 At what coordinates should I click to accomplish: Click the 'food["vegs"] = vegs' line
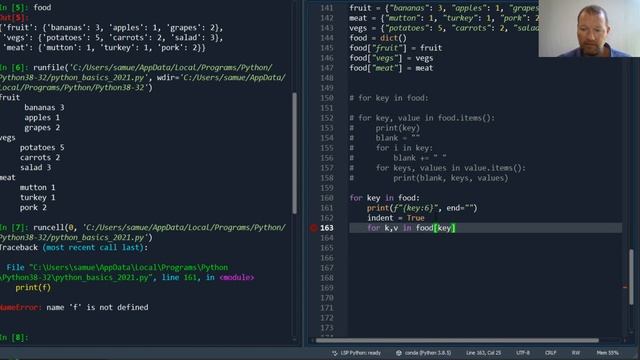[391, 58]
